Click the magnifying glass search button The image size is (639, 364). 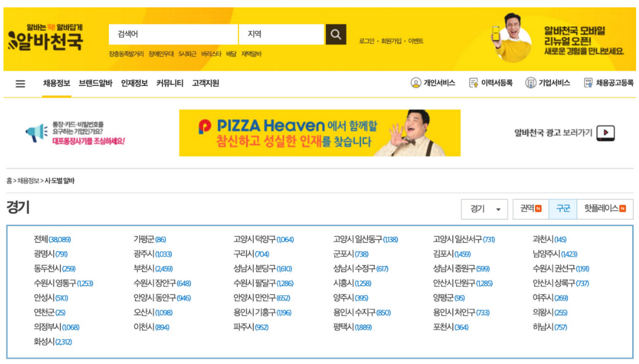coord(336,34)
